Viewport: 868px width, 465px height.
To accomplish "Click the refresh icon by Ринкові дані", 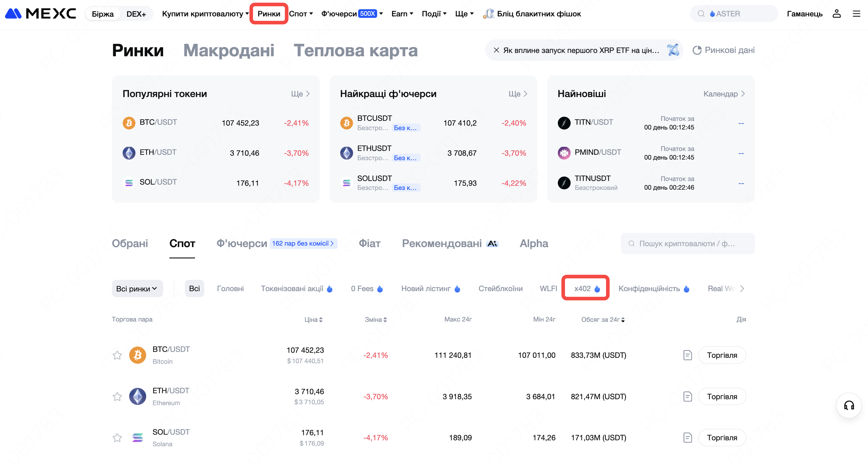I will click(697, 50).
